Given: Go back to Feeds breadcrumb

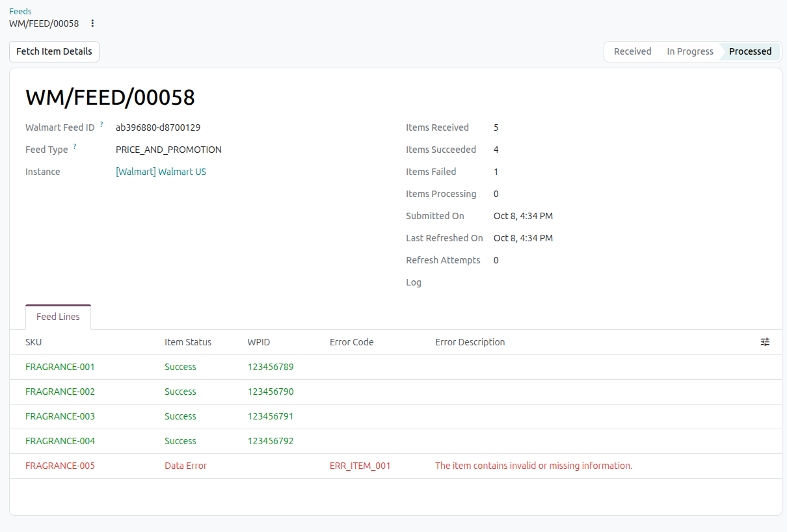Looking at the screenshot, I should pos(20,11).
